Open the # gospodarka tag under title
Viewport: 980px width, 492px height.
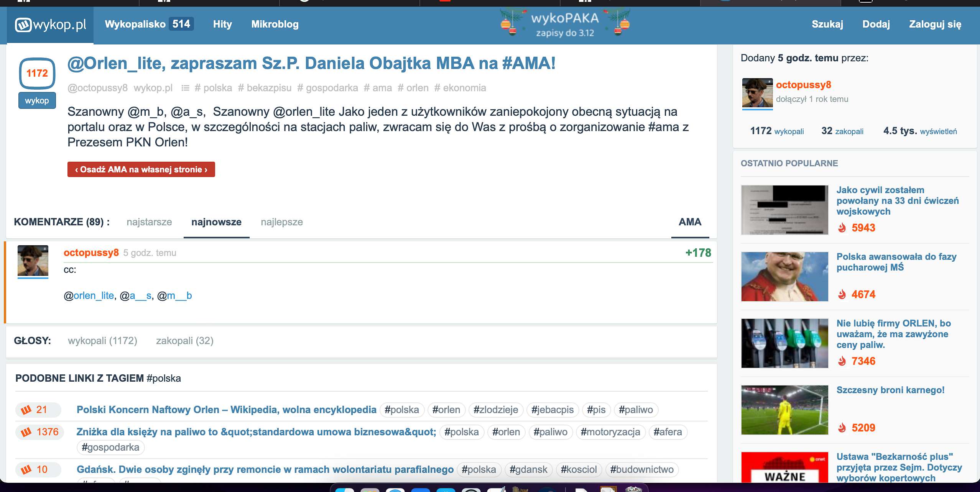(x=327, y=88)
